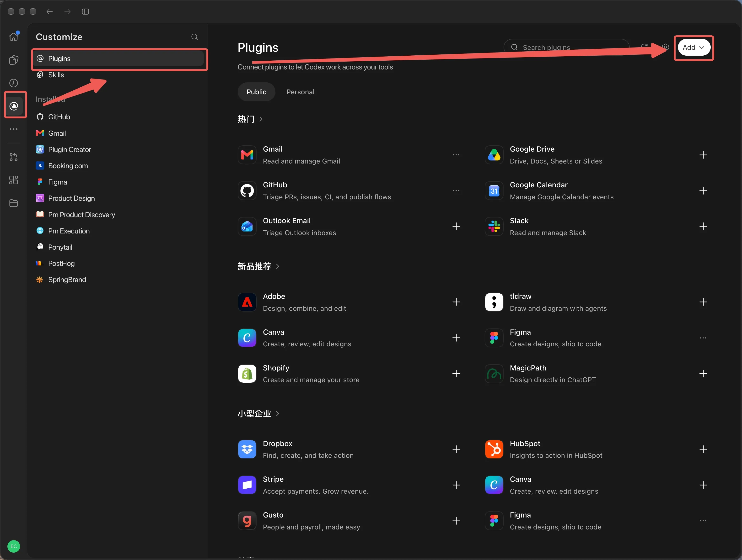This screenshot has width=742, height=560.
Task: Add the Outlook Email plugin with plus
Action: pyautogui.click(x=456, y=227)
